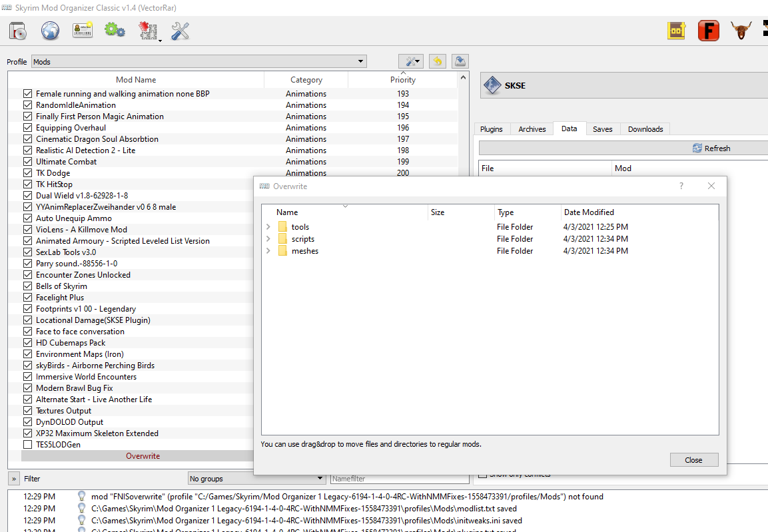
Task: Click the File column header in Data tab
Action: [x=545, y=168]
